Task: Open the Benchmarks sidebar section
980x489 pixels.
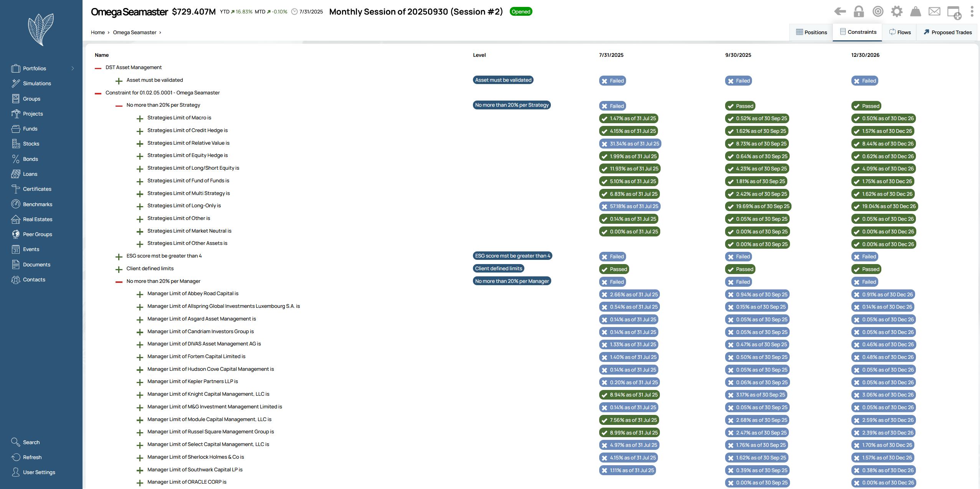Action: point(37,204)
